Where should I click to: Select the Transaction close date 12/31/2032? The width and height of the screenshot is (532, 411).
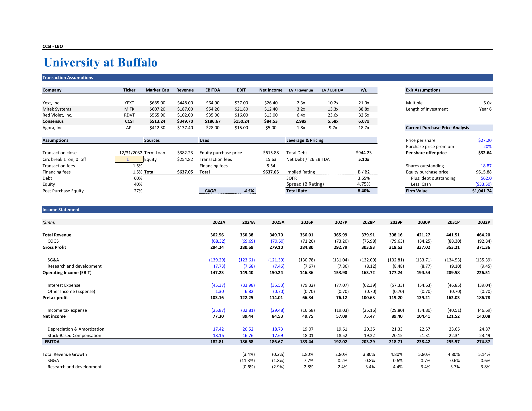131,153
